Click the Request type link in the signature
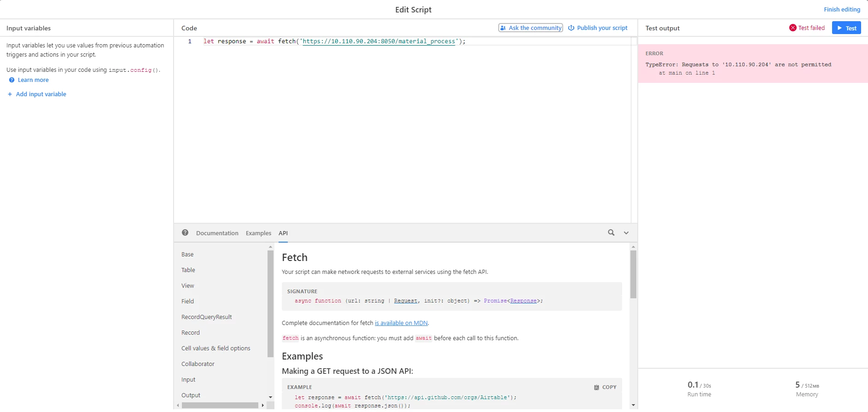868x412 pixels. pos(406,301)
